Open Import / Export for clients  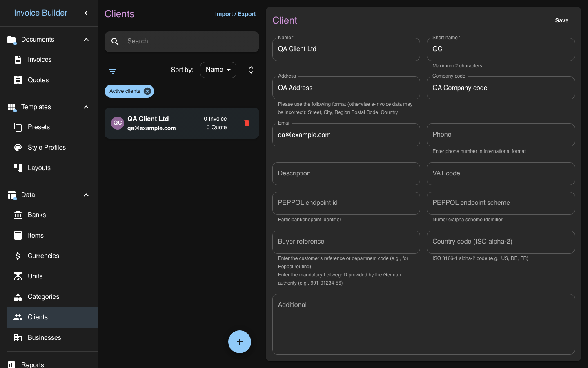click(236, 14)
